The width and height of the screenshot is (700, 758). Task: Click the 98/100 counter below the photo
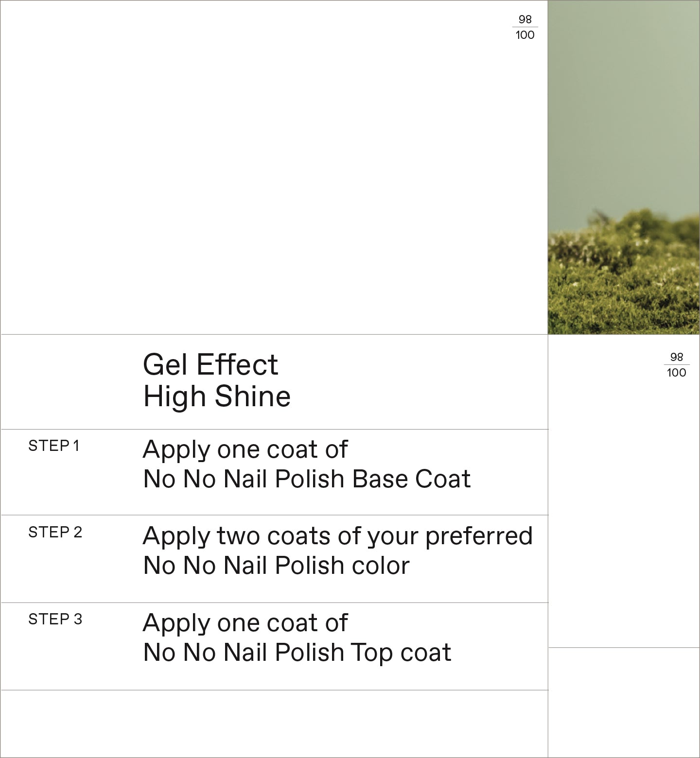tap(676, 365)
